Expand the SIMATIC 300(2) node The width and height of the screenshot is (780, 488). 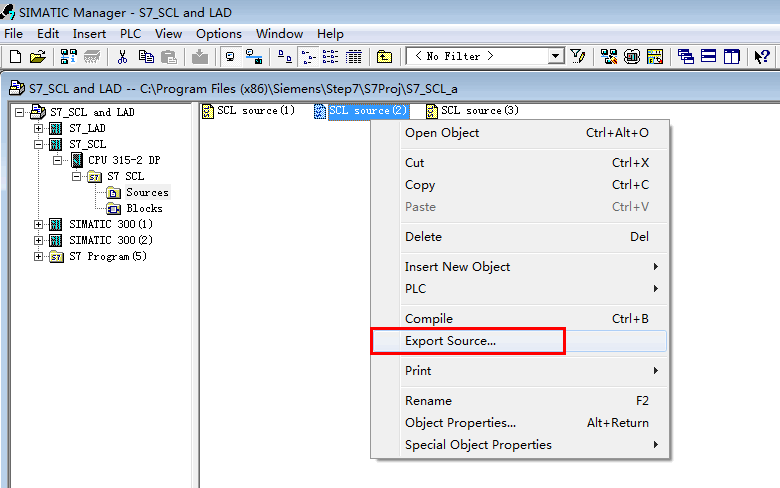38,240
